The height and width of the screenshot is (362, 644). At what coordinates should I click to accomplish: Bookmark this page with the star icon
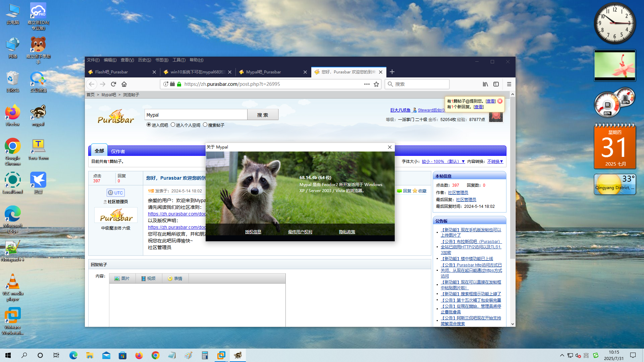point(376,84)
